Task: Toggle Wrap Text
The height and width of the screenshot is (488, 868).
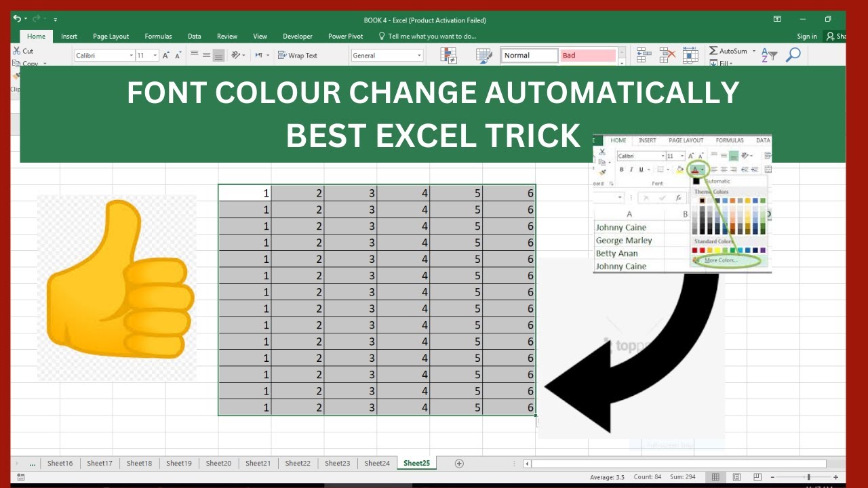Action: click(297, 56)
